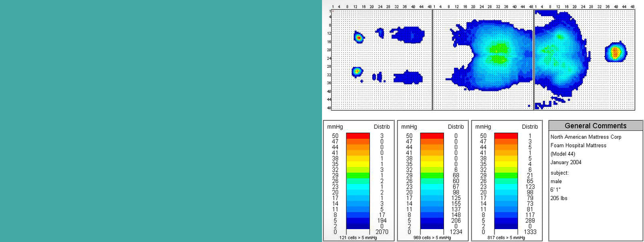Screen dimensions: 644x242
Task: Click the 121 cells > 5 mmHg label
Action: (357, 237)
